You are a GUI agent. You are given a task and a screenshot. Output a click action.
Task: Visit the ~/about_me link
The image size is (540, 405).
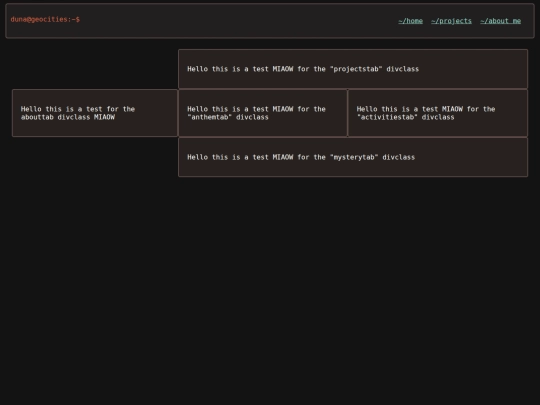pos(500,21)
